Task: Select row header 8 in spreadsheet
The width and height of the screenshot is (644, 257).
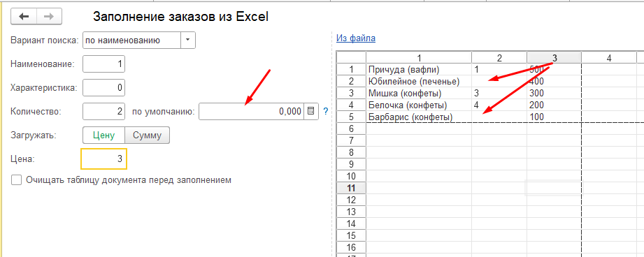Action: coord(351,152)
